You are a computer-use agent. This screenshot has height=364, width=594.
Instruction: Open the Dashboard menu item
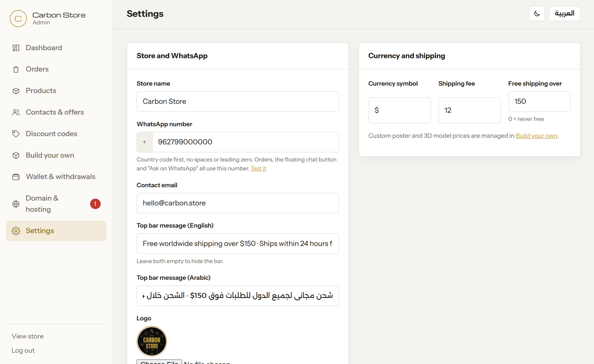pyautogui.click(x=56, y=48)
